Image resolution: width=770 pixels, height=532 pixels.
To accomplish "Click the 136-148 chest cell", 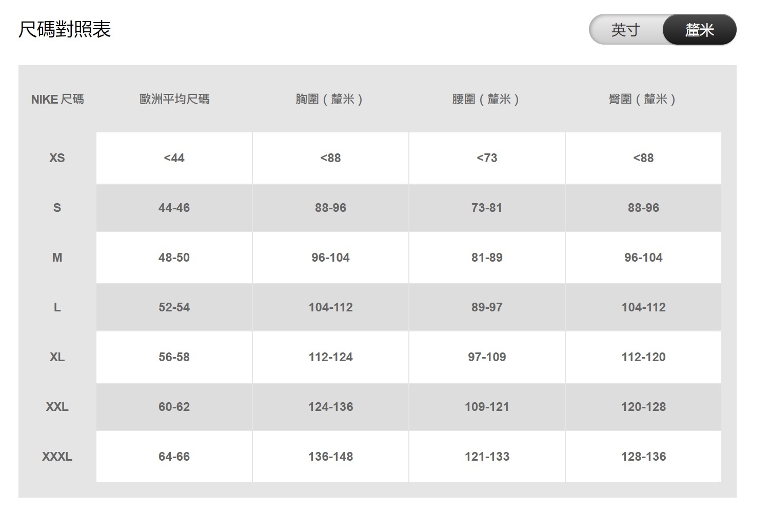I will click(x=331, y=457).
